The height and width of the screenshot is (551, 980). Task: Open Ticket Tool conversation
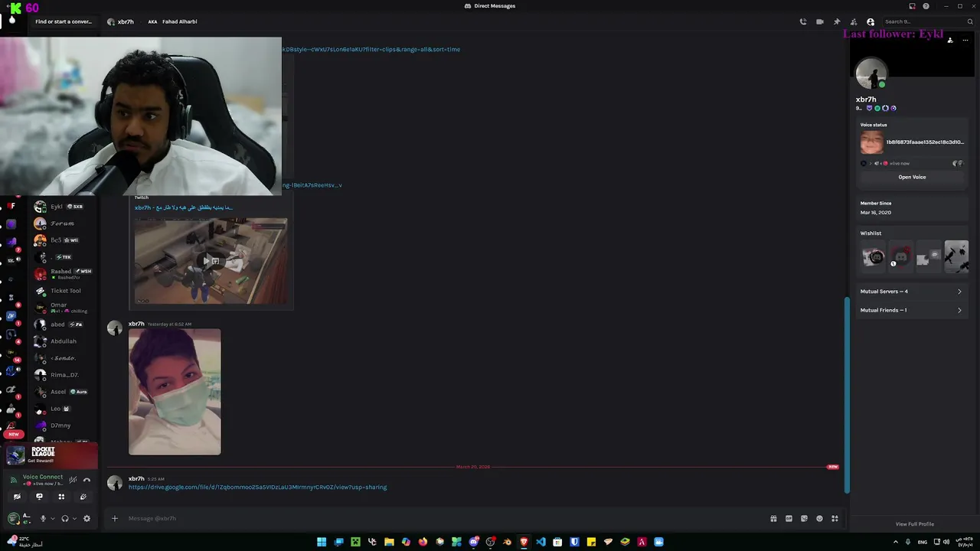click(x=64, y=291)
